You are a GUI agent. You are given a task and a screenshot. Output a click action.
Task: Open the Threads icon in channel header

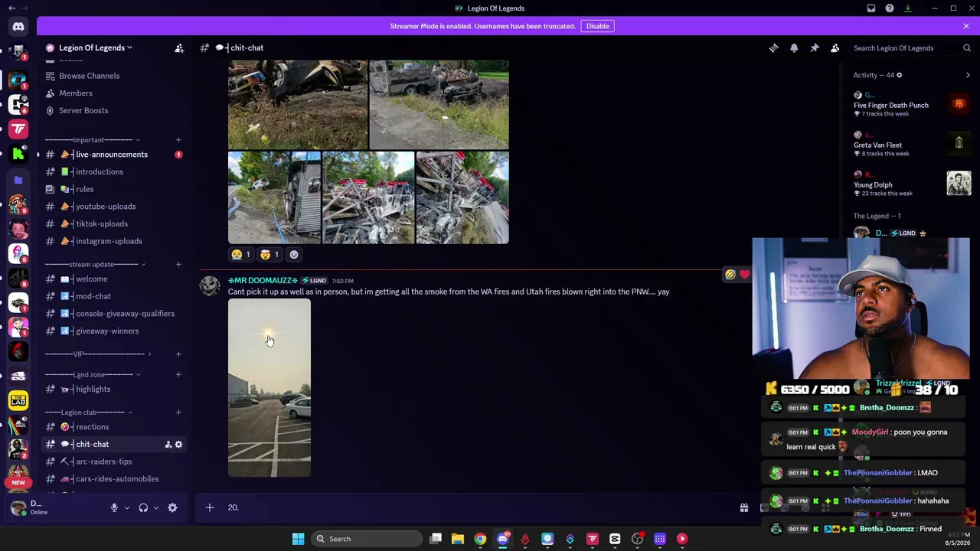click(x=773, y=48)
